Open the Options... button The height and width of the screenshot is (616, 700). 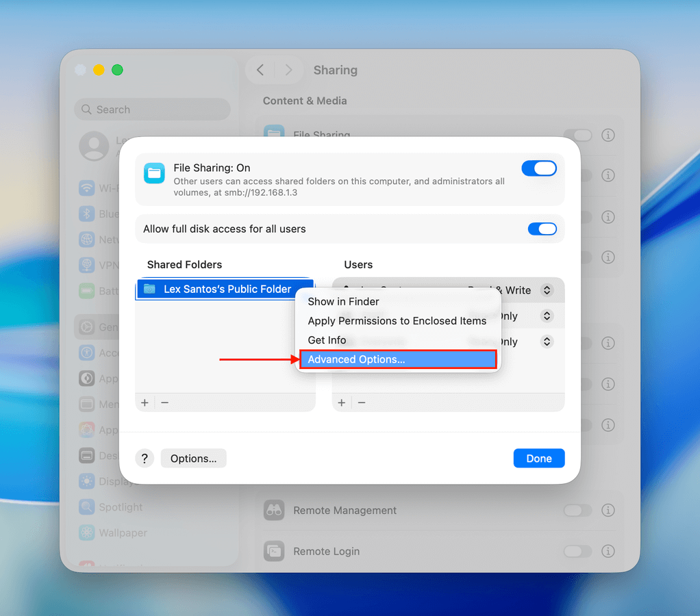click(193, 459)
